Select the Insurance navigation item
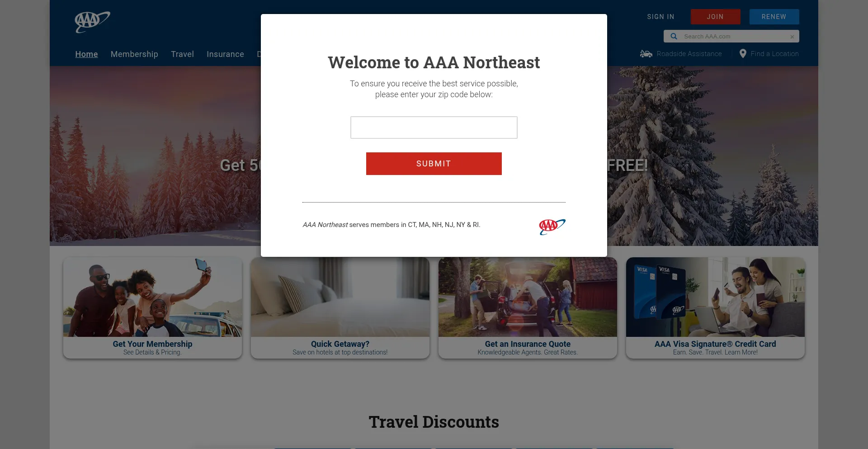Viewport: 868px width, 449px height. (225, 54)
